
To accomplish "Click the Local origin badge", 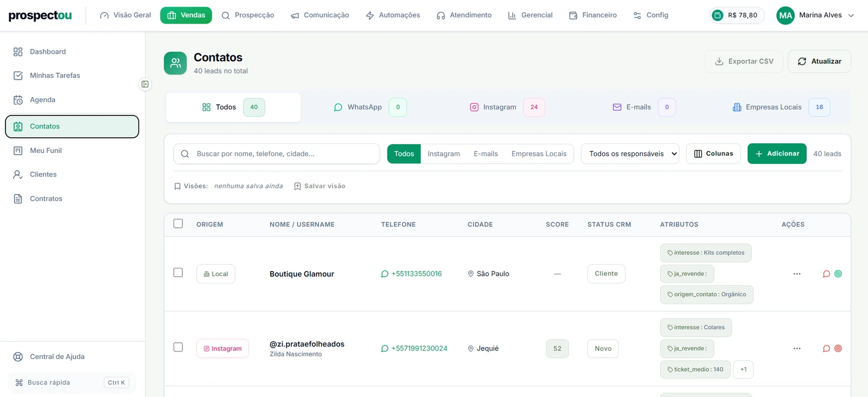I will [216, 274].
